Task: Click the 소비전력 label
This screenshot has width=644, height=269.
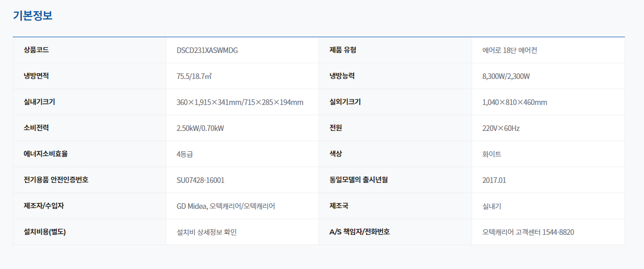Action: tap(36, 128)
